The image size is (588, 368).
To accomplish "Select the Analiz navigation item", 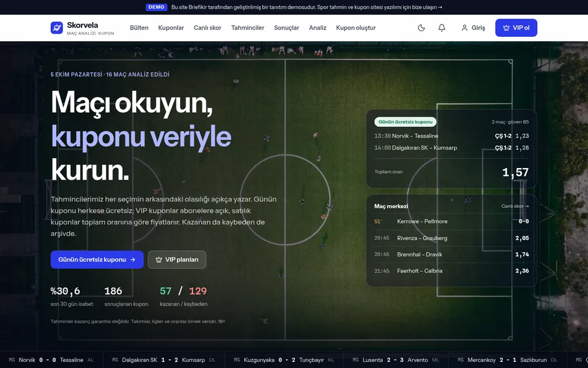I will [318, 28].
